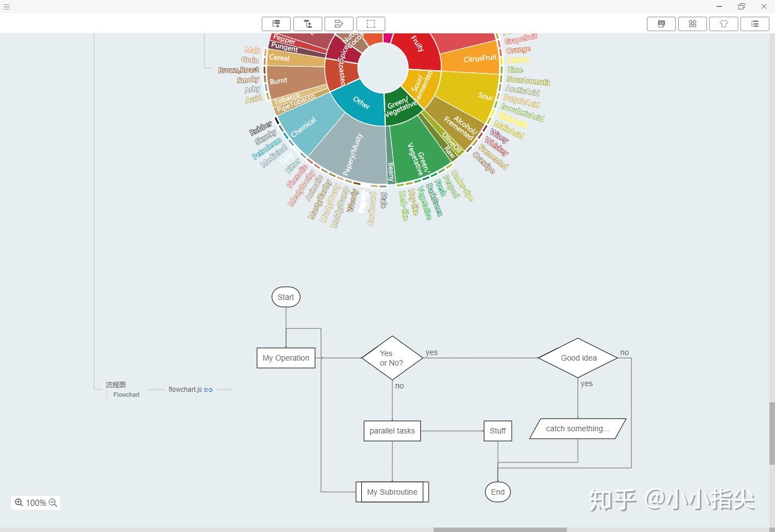Click the insert child node toolbar icon
Screen dimensions: 775x532
308,24
